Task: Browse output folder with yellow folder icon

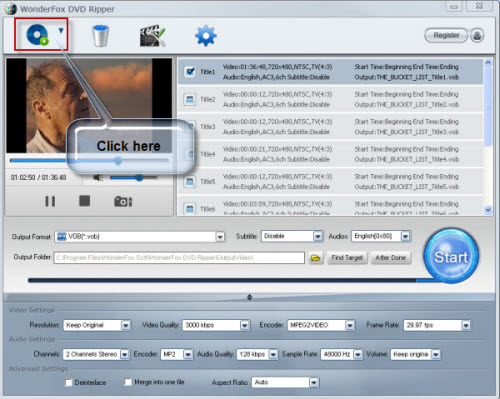Action: [316, 258]
